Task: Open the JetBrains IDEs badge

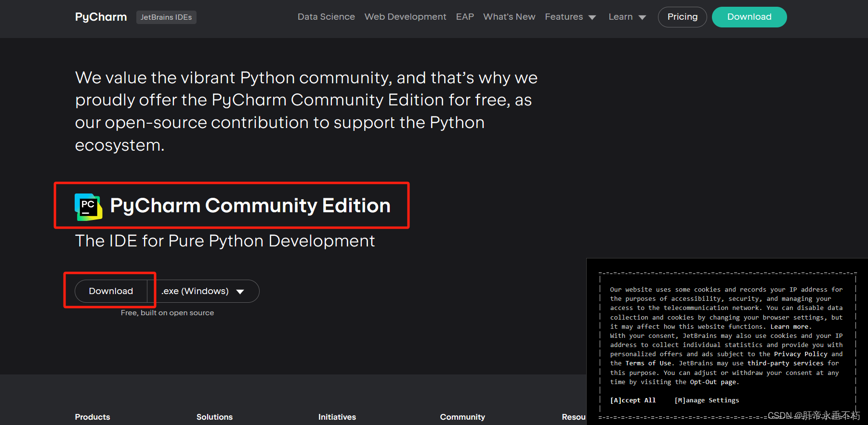Action: click(166, 17)
